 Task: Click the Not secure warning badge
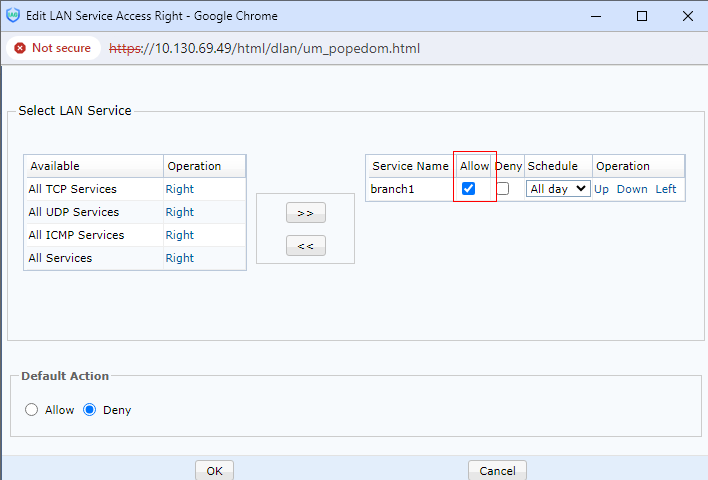(51, 48)
